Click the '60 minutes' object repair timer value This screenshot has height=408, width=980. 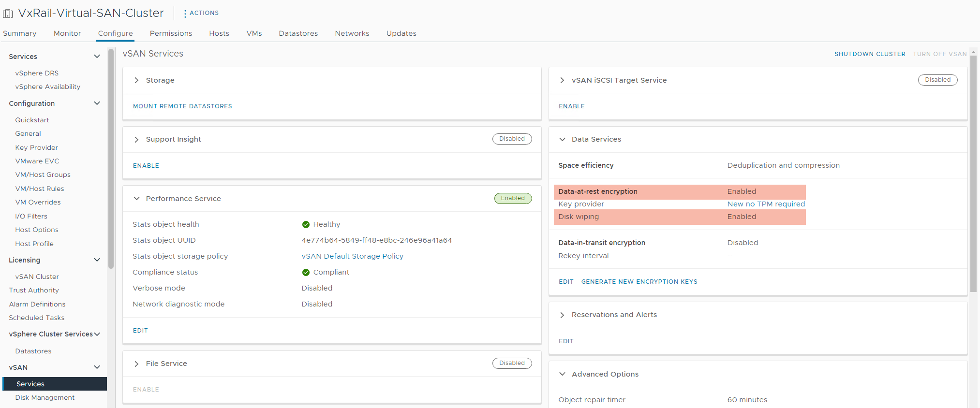click(747, 400)
